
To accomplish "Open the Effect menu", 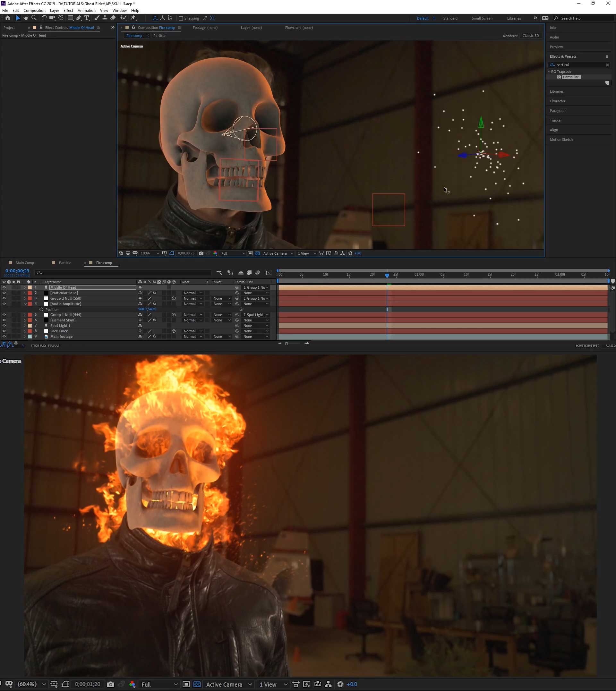I will coord(68,11).
